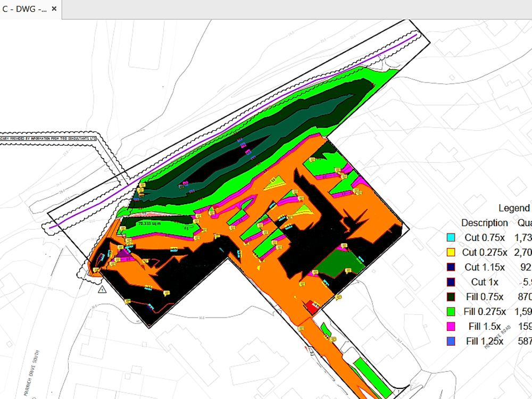Select the 'Fill 1.25x' legend description
The width and height of the screenshot is (532, 399).
[485, 342]
